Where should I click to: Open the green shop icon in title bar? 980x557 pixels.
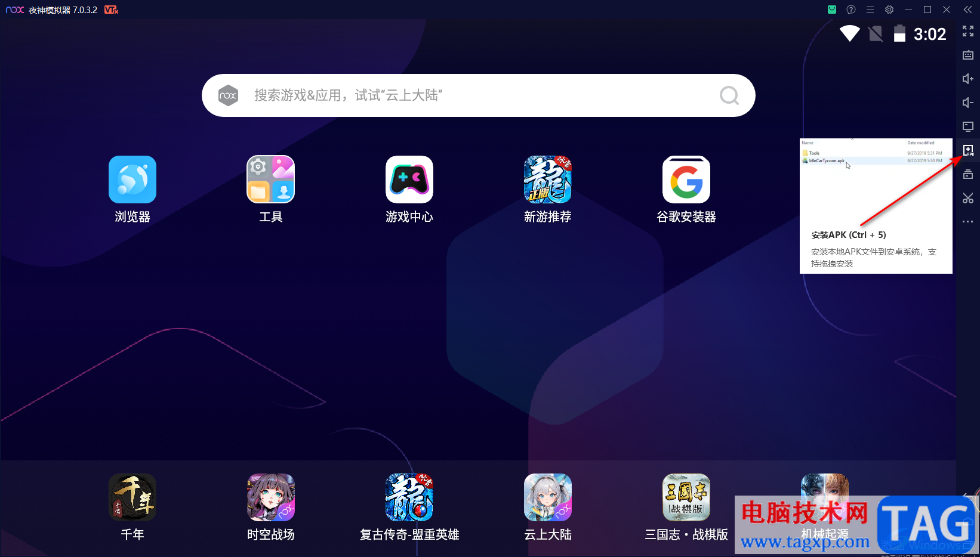832,10
